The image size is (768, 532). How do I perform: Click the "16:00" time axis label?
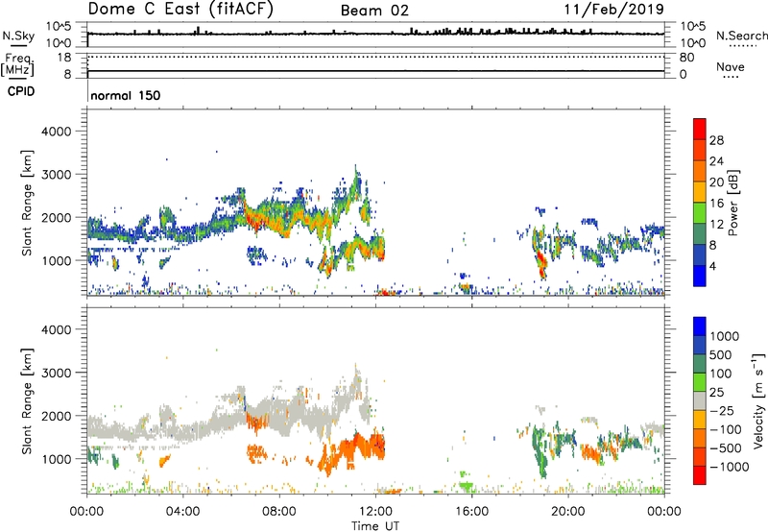471,512
